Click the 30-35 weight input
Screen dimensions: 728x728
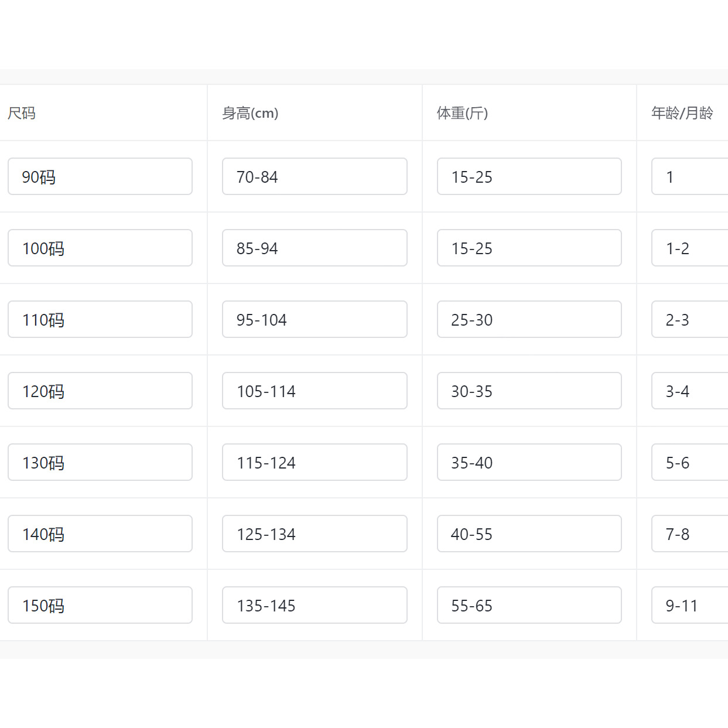pyautogui.click(x=529, y=391)
